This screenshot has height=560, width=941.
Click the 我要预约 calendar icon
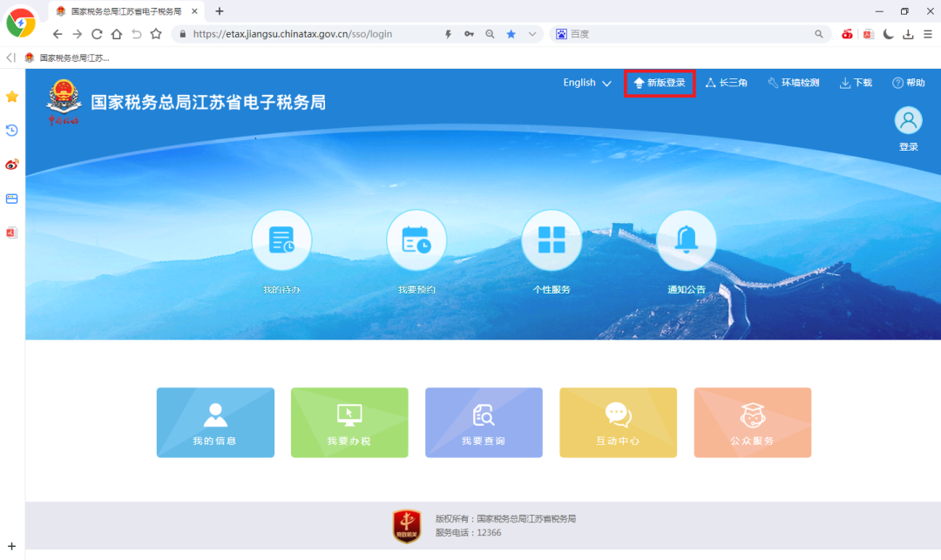pos(416,240)
